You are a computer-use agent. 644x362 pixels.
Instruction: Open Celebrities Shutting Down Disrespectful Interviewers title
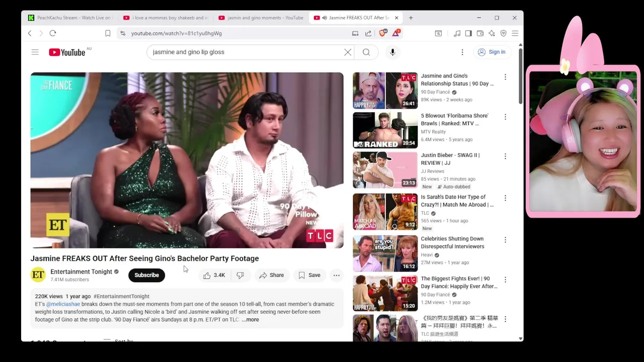coord(452,242)
